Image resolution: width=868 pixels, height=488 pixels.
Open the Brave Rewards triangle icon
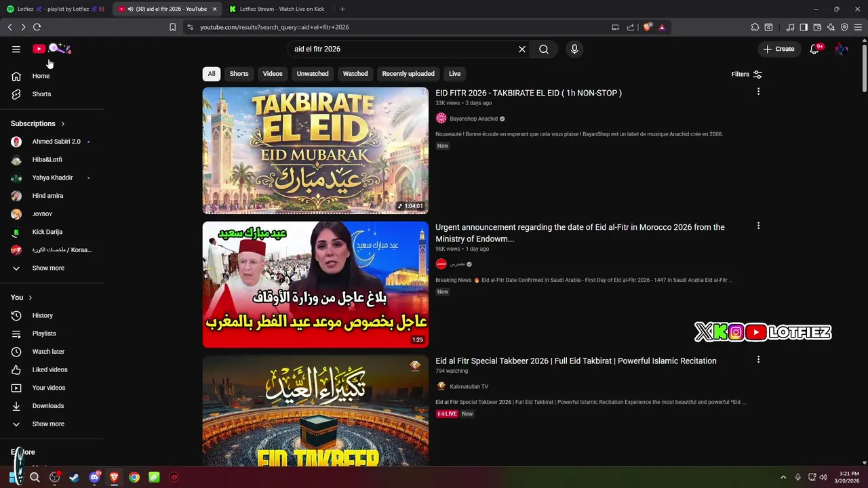pos(662,27)
